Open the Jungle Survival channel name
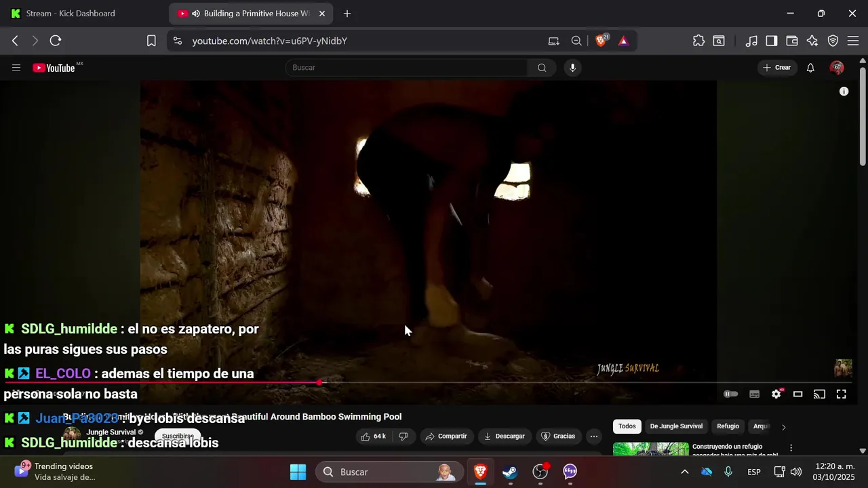Screen dimensions: 868x488 [x=111, y=432]
